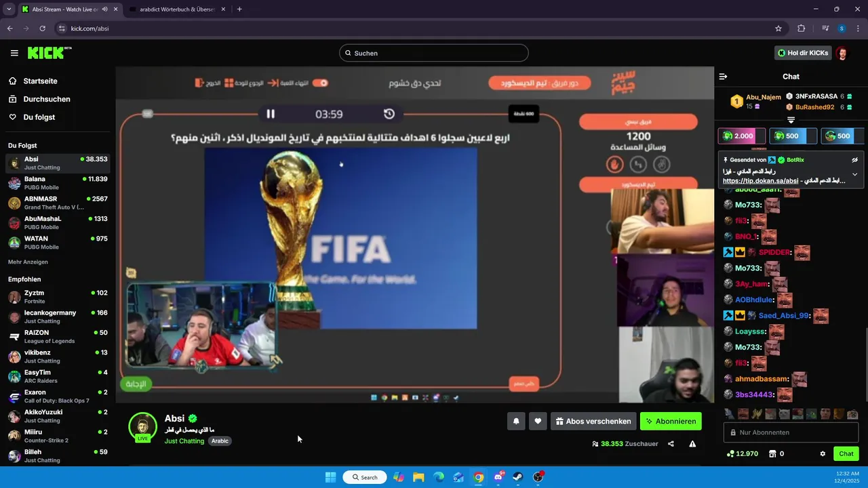Image resolution: width=868 pixels, height=488 pixels.
Task: Open File Explorer from taskbar
Action: (x=418, y=477)
